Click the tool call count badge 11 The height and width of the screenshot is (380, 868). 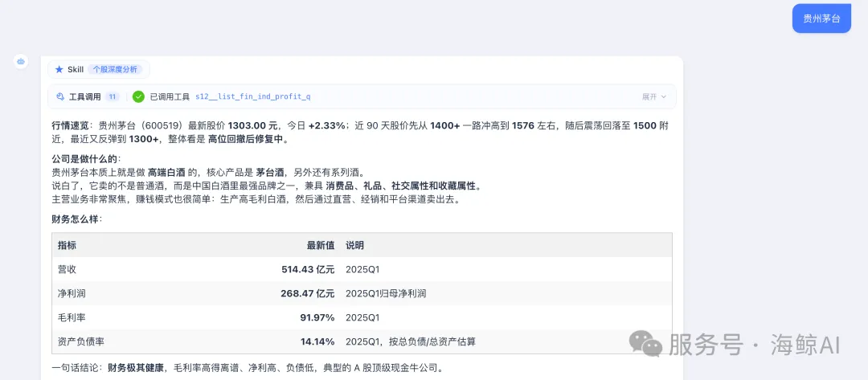point(113,96)
